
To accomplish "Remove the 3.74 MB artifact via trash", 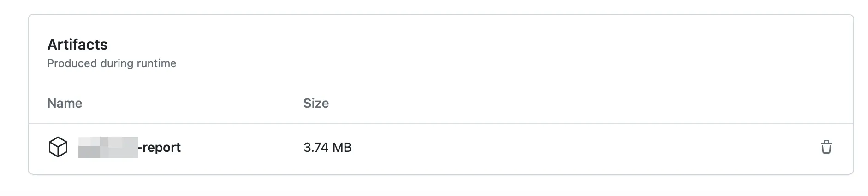I will click(x=826, y=147).
